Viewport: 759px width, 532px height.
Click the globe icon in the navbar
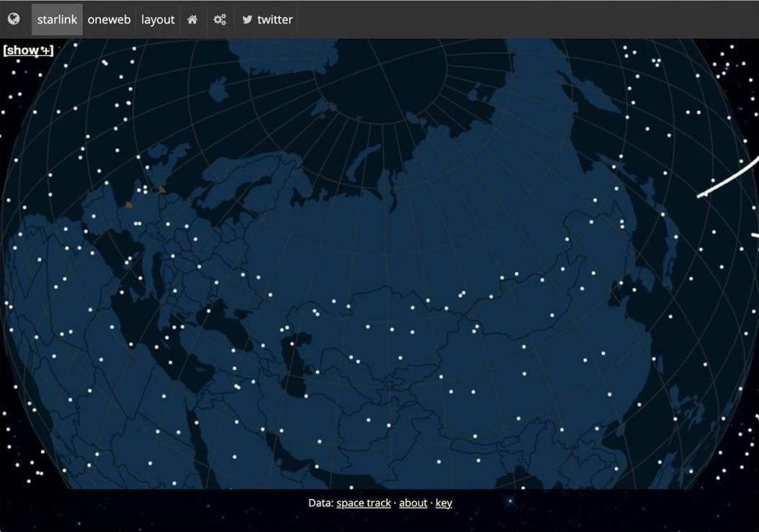click(14, 19)
